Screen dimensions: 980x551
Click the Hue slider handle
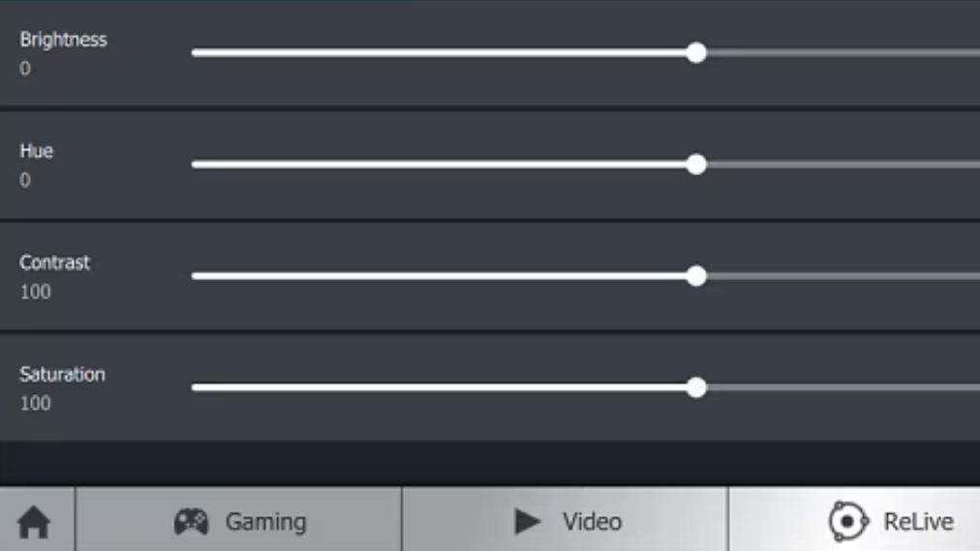click(696, 165)
